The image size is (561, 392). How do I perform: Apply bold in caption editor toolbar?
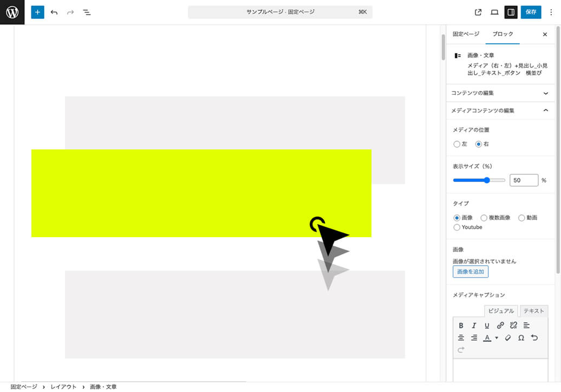[461, 325]
